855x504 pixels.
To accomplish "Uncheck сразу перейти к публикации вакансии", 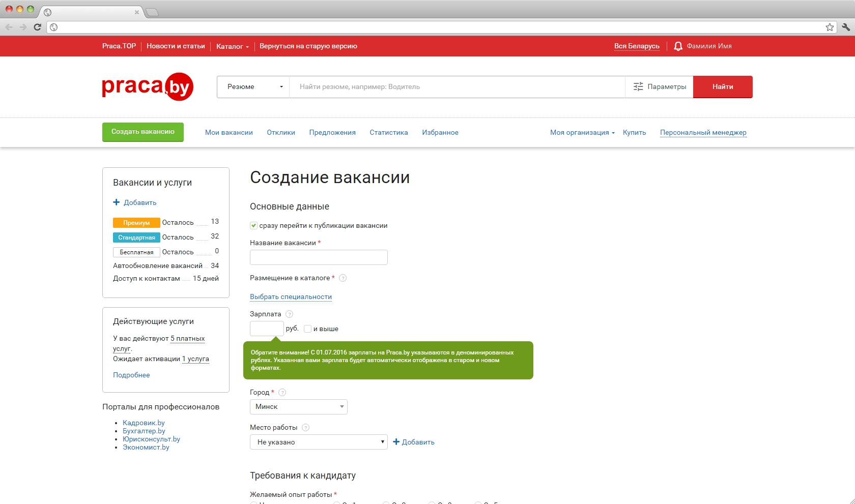I will (x=253, y=226).
